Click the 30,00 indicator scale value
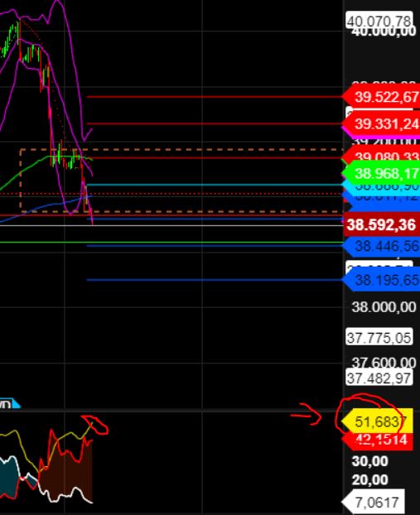The image size is (420, 515). pyautogui.click(x=369, y=461)
